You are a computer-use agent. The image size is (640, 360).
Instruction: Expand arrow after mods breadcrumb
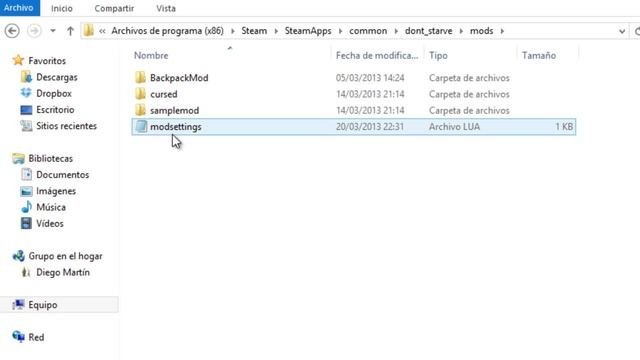click(502, 31)
